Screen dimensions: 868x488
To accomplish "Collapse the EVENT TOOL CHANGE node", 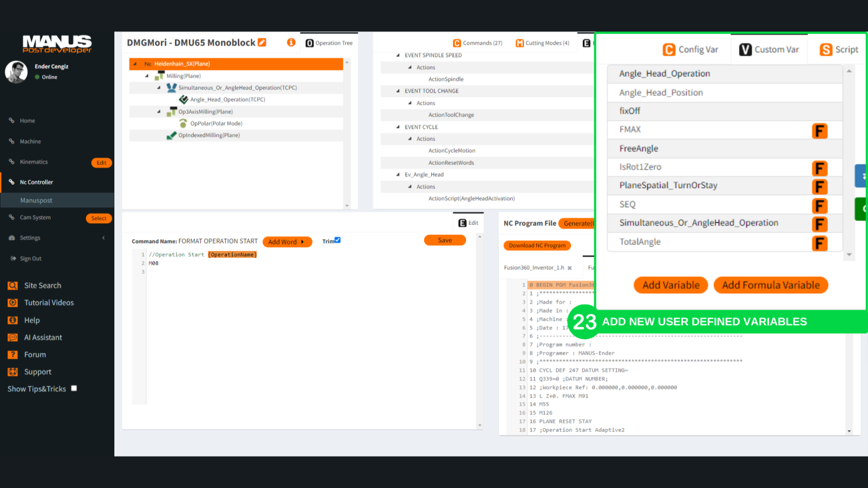I will pyautogui.click(x=398, y=91).
